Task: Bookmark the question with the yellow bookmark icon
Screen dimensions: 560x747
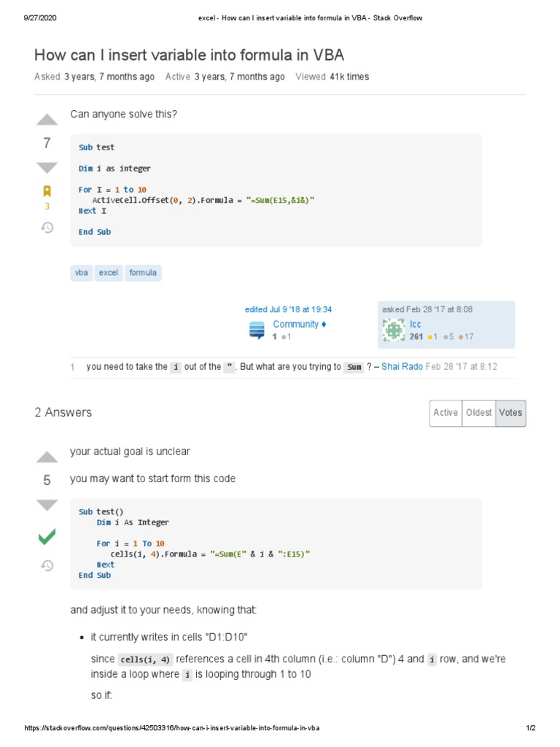Action: pyautogui.click(x=47, y=191)
